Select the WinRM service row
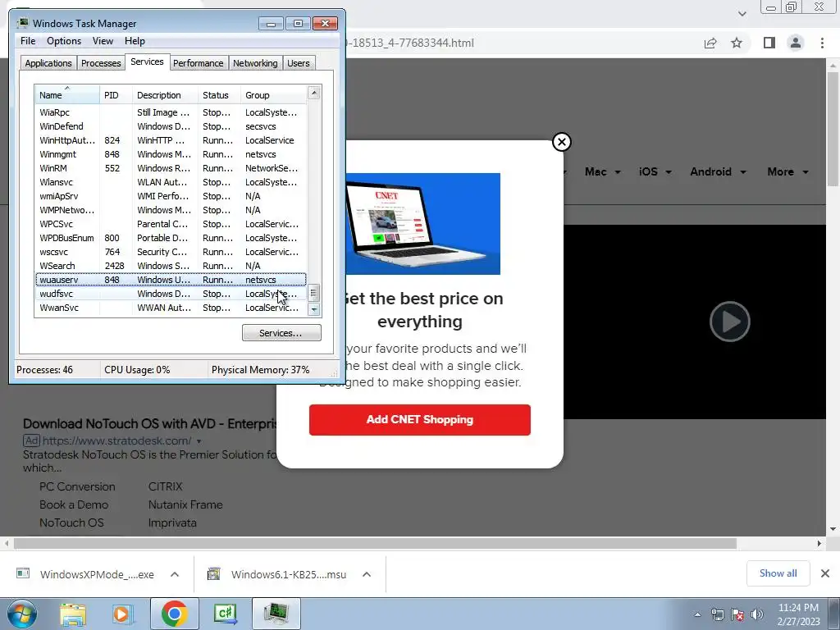 171,168
